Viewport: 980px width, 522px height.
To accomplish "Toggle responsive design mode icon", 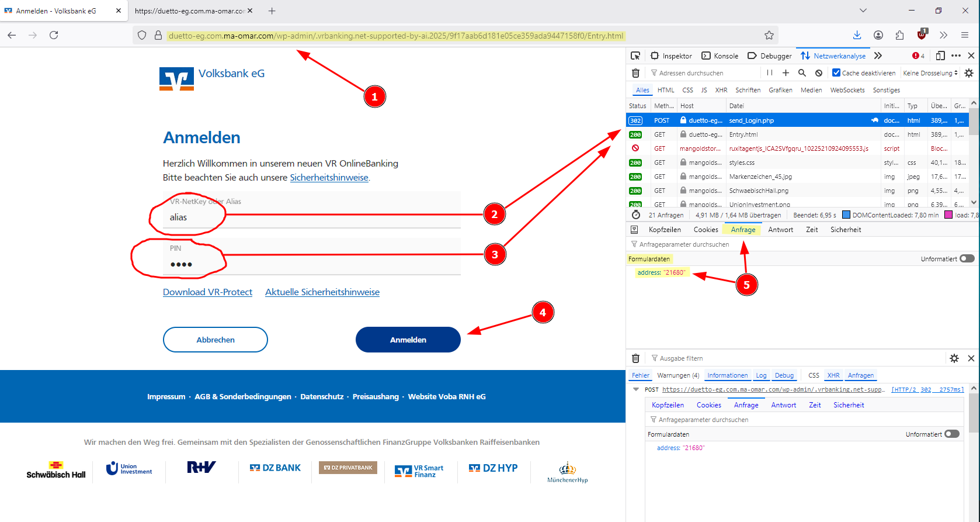I will pos(940,56).
